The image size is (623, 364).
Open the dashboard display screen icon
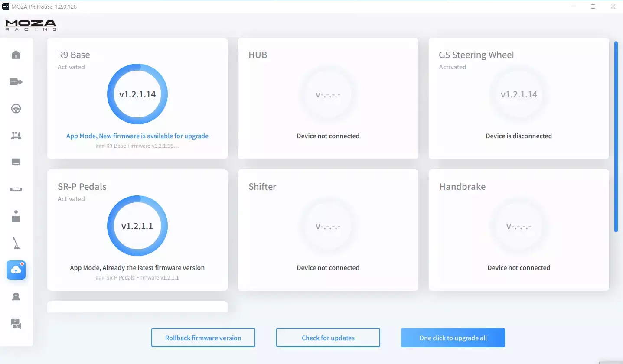click(16, 162)
